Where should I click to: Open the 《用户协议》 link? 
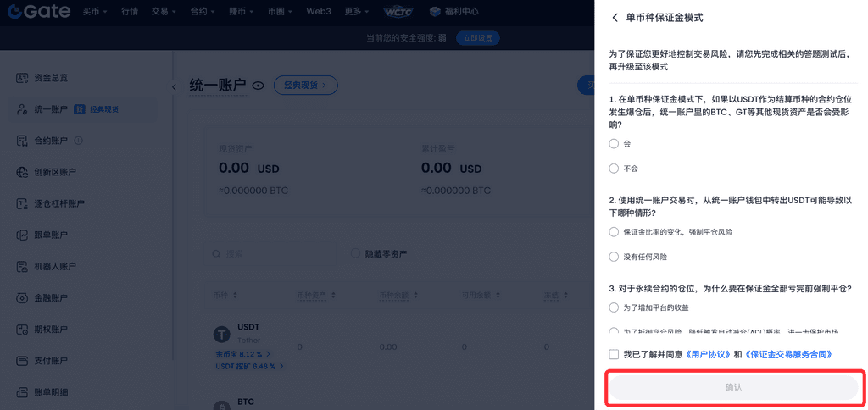708,354
